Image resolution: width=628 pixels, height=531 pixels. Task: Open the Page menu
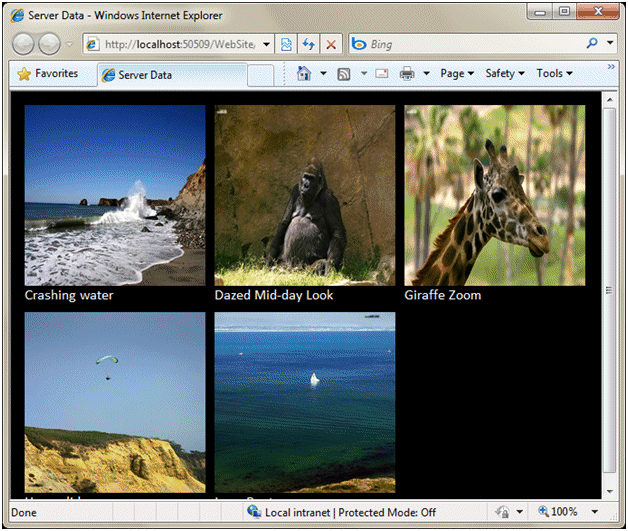(457, 74)
